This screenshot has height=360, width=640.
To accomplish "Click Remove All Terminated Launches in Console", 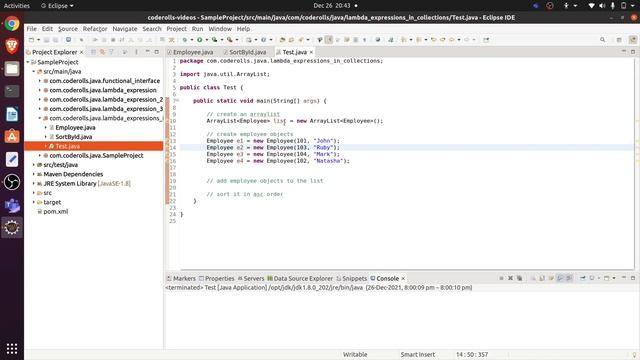I will pyautogui.click(x=519, y=278).
